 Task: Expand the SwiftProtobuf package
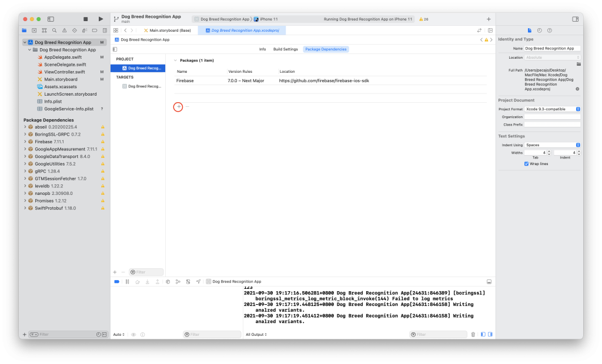coord(25,208)
